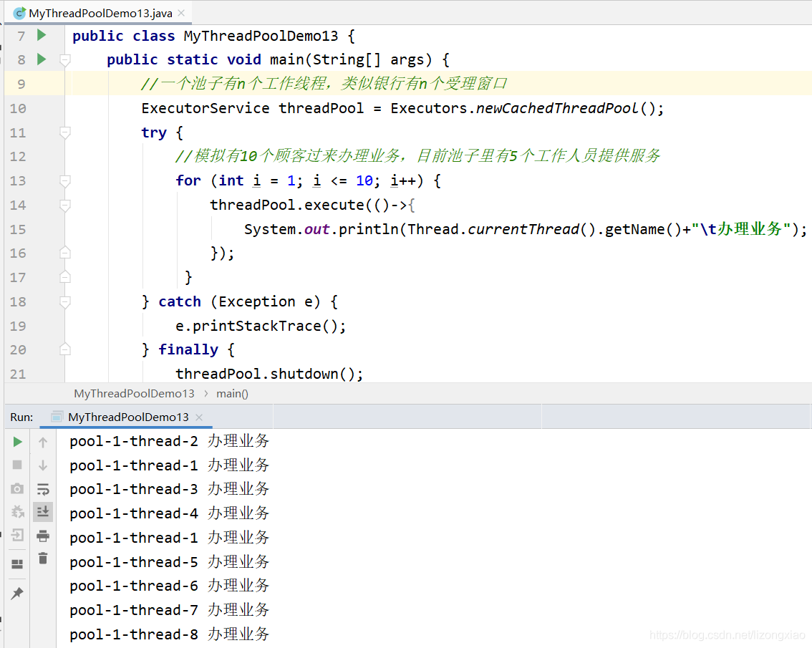The height and width of the screenshot is (648, 812).
Task: Toggle scroll to end of console
Action: tap(43, 512)
